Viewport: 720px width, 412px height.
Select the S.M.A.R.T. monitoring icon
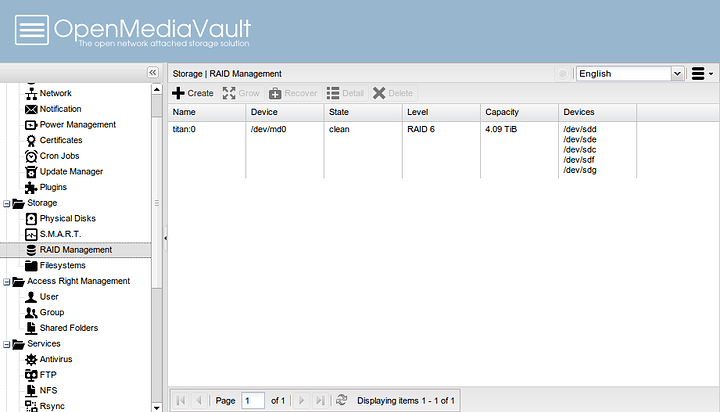click(x=31, y=234)
